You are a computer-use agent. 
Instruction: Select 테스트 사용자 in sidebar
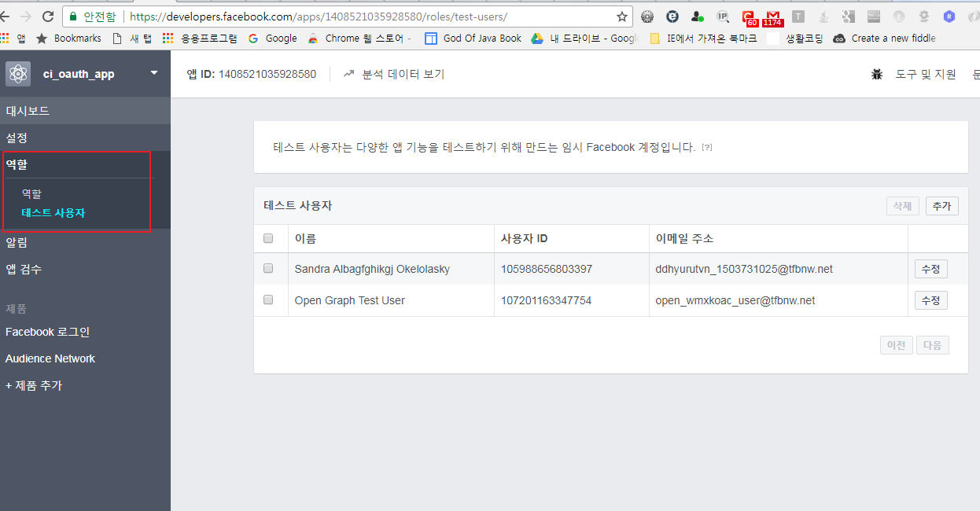pyautogui.click(x=53, y=213)
